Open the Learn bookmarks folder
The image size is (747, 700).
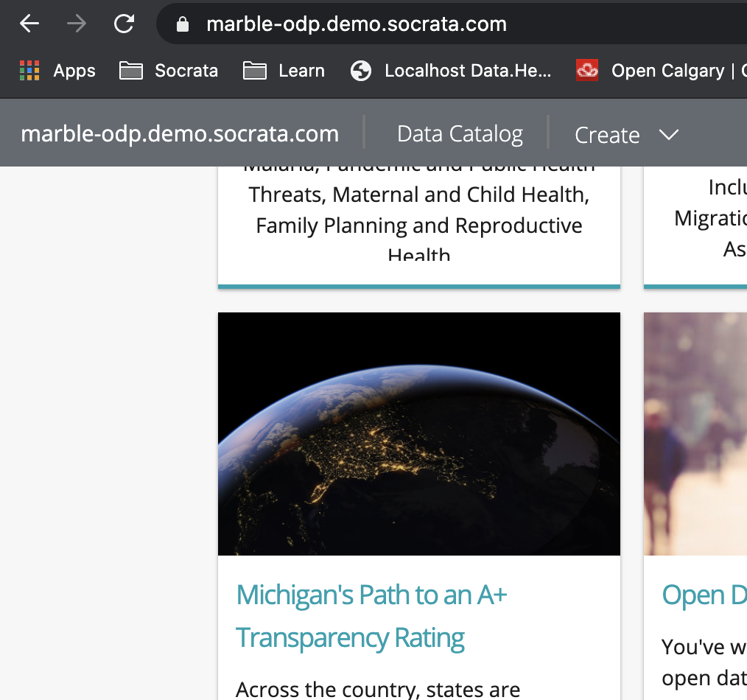point(284,71)
